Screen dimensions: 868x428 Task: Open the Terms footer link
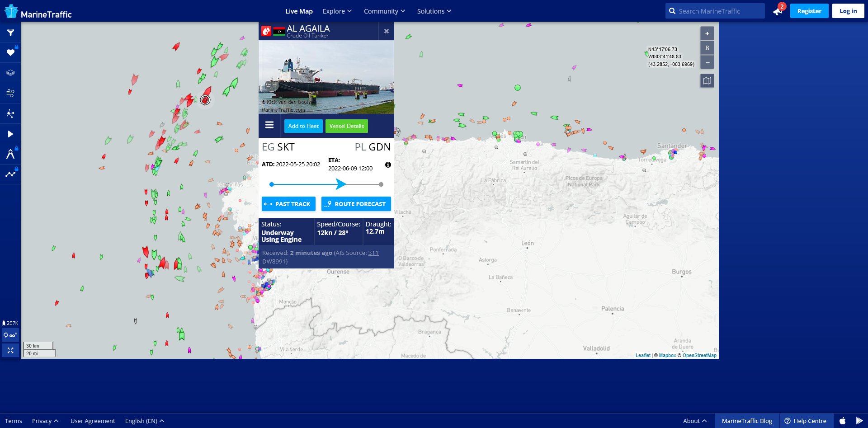click(14, 421)
